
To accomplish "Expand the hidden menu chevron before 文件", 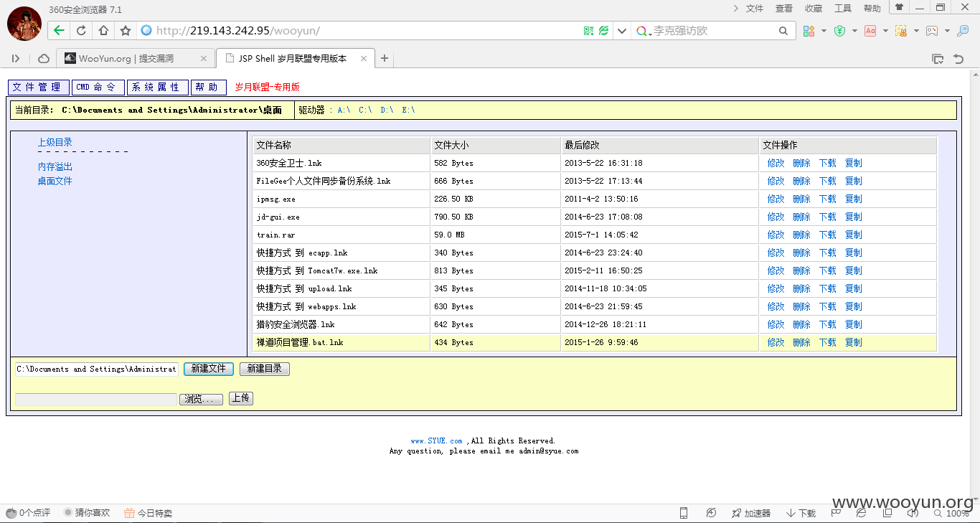I will coord(735,9).
